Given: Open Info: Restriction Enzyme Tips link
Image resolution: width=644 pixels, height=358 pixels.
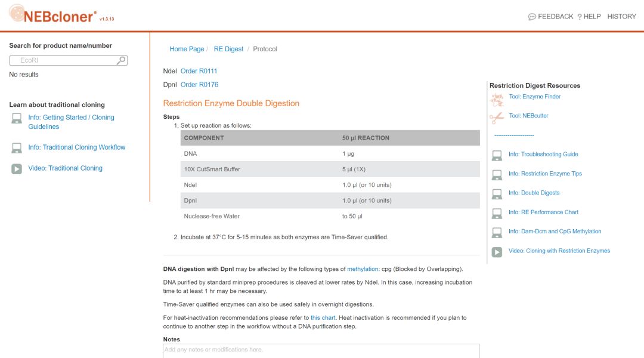Looking at the screenshot, I should (545, 174).
